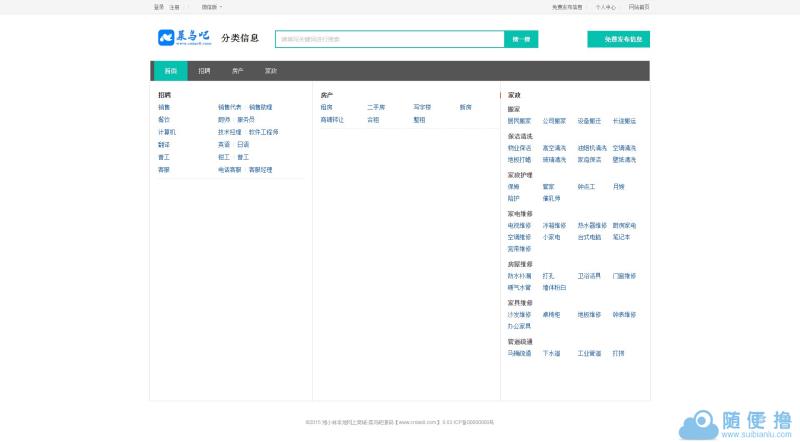Click the 网站首页 link in top bar

click(639, 7)
